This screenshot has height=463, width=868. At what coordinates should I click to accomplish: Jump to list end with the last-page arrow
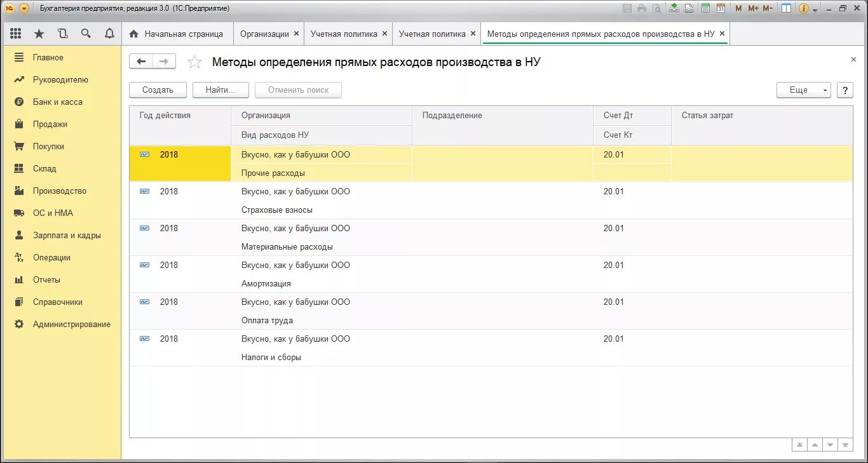click(845, 445)
